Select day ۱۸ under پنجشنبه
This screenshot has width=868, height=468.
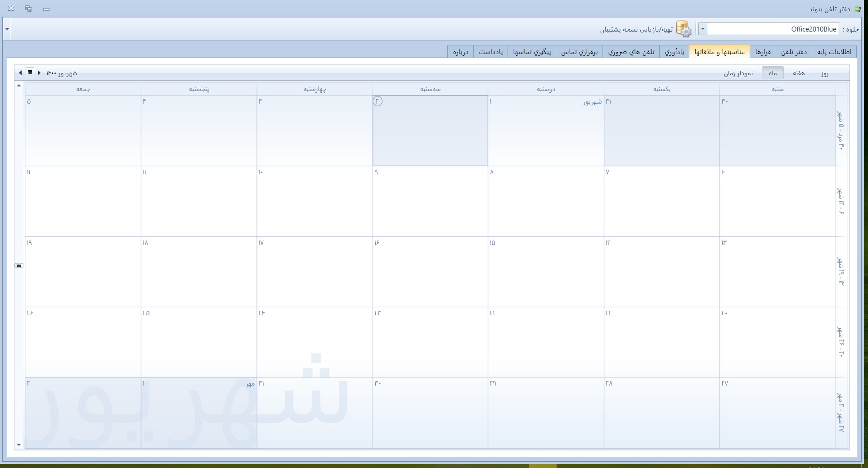199,272
